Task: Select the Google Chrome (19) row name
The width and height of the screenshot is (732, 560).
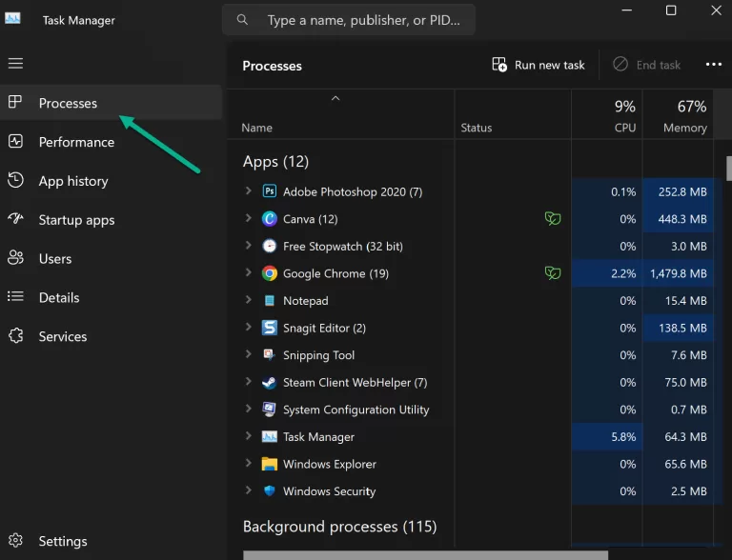Action: tap(335, 273)
